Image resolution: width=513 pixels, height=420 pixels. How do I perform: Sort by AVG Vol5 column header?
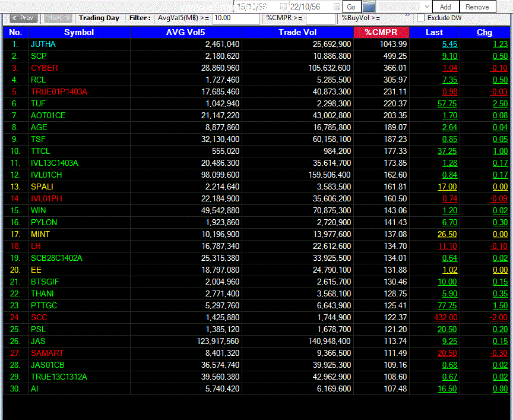tap(185, 33)
